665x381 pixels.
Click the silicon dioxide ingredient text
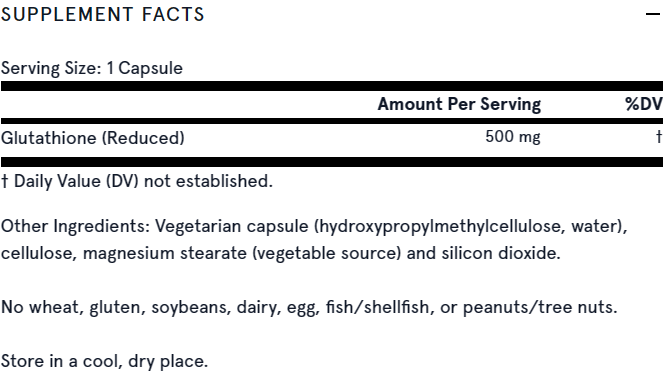[500, 253]
